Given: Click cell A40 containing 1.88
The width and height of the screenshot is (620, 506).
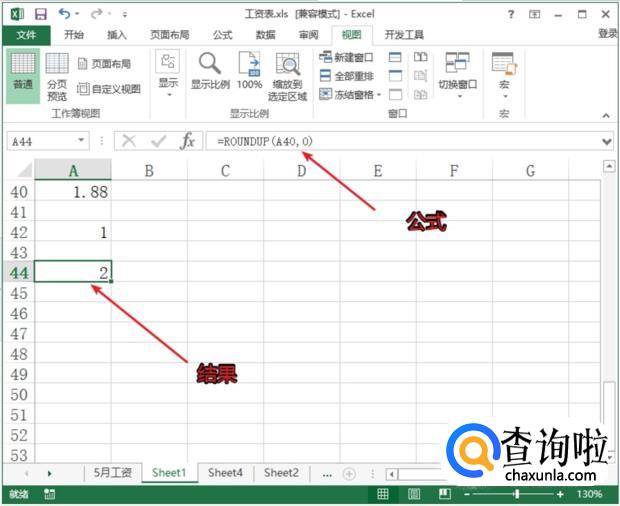Looking at the screenshot, I should pyautogui.click(x=73, y=192).
